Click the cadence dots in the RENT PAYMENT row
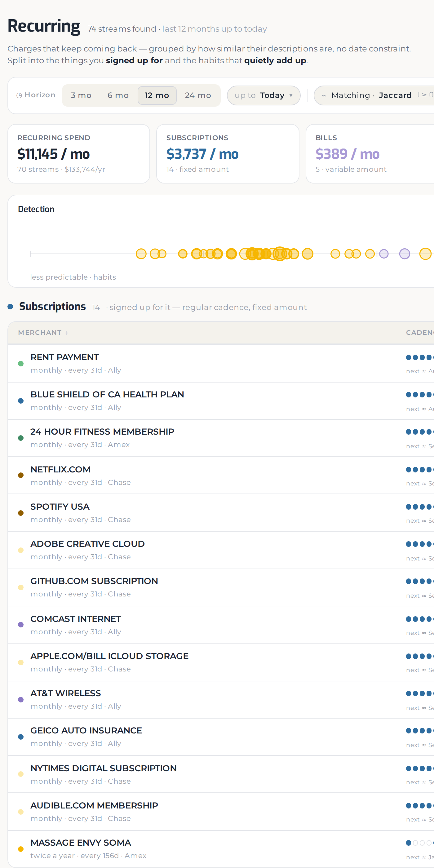 420,357
